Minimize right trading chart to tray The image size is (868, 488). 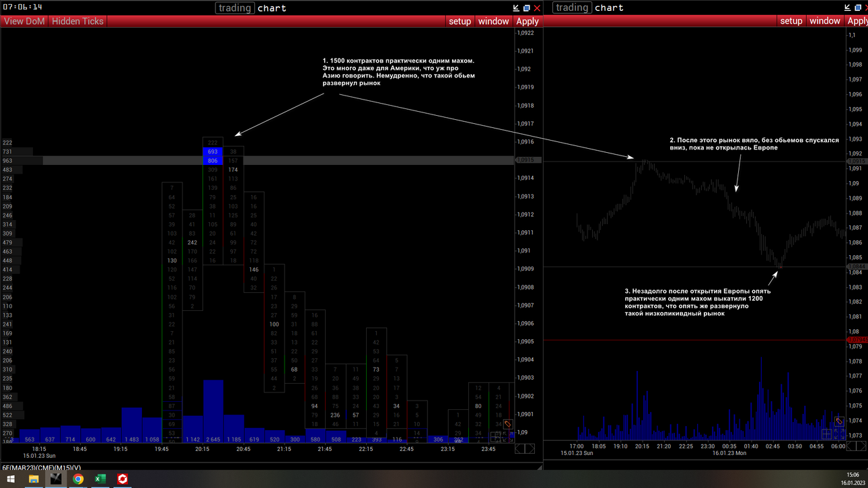pyautogui.click(x=848, y=8)
